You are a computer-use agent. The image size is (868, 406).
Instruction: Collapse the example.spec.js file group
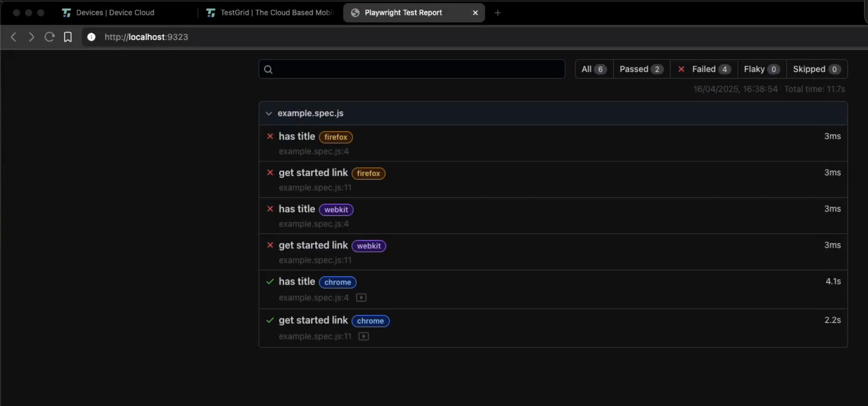click(268, 113)
